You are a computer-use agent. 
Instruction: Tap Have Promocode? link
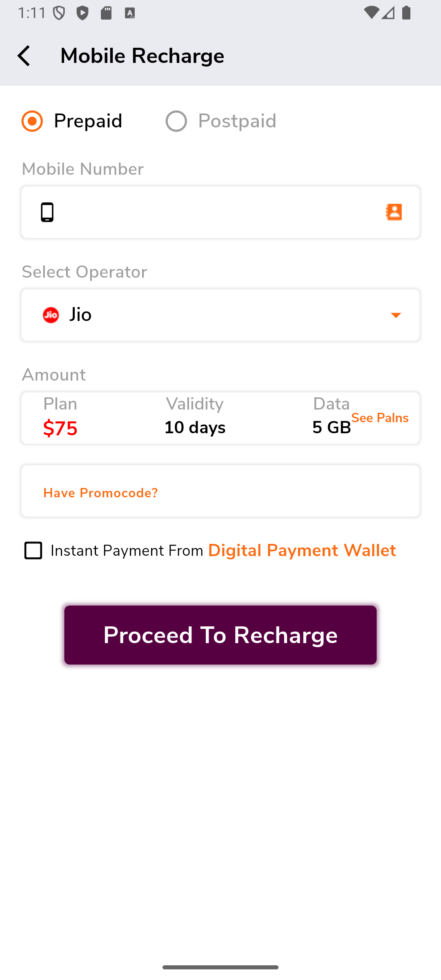click(100, 493)
